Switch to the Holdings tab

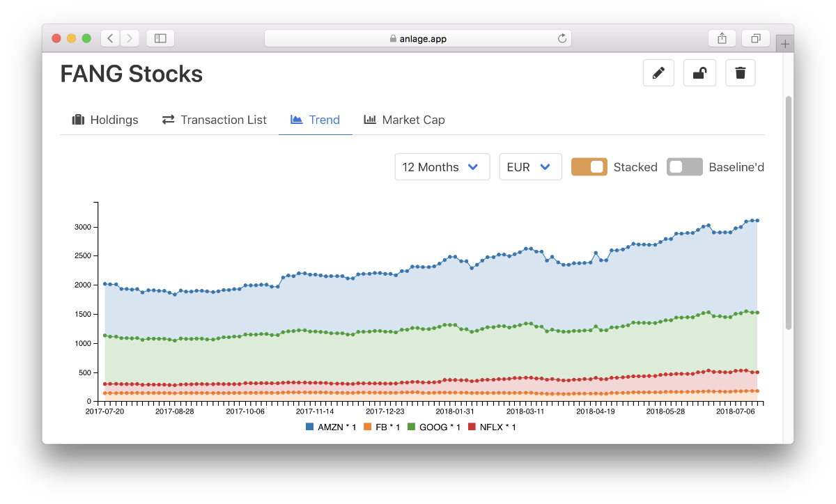pyautogui.click(x=105, y=120)
